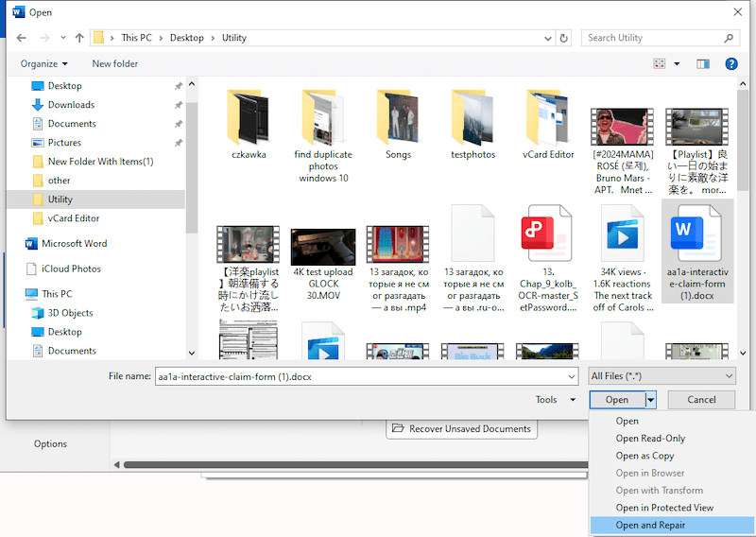Select the vCard Editor folder icon
756x537 pixels.
[547, 117]
